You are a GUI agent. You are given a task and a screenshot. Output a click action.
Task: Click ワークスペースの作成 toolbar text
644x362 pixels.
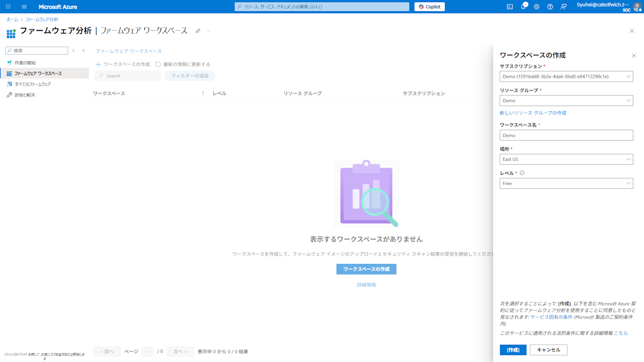[x=127, y=64]
